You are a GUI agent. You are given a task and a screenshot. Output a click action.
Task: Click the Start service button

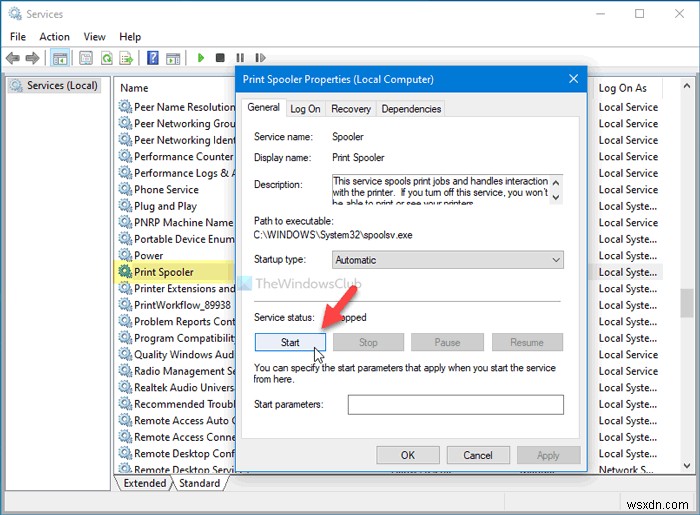(290, 342)
